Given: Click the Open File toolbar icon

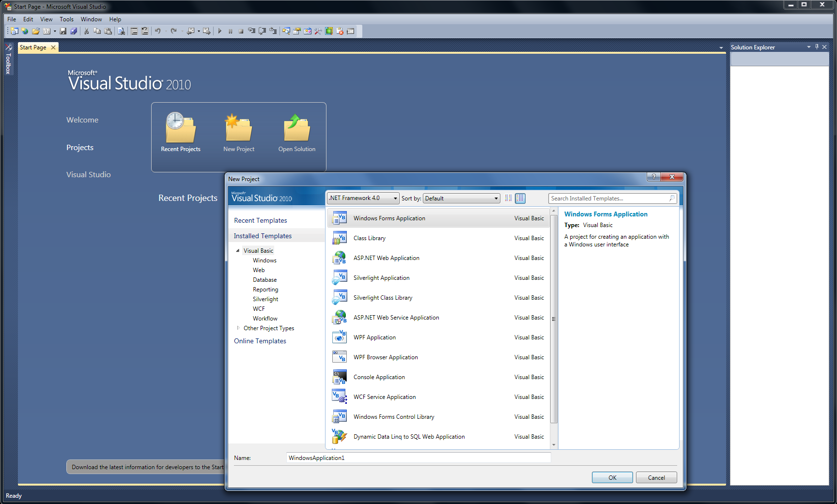Looking at the screenshot, I should (x=36, y=31).
